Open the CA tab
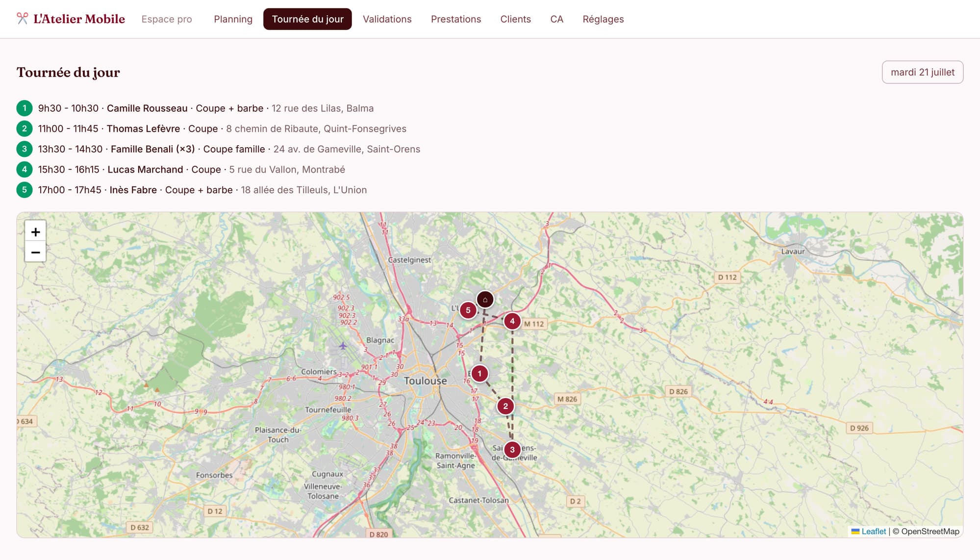The height and width of the screenshot is (560, 980). coord(556,19)
